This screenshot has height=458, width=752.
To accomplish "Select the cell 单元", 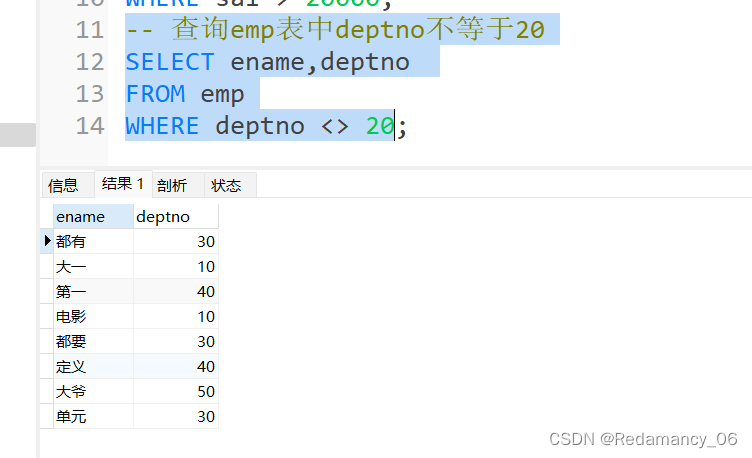I will (93, 416).
